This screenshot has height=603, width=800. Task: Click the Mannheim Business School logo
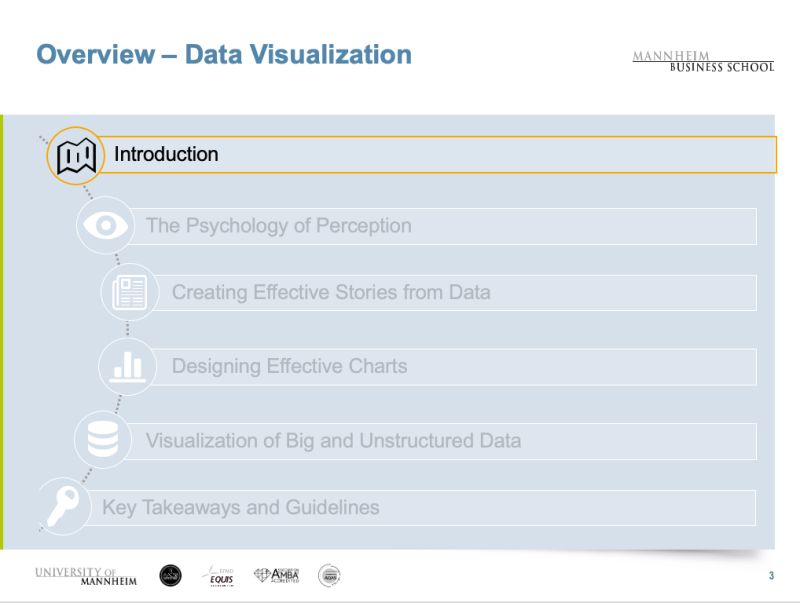[x=702, y=60]
